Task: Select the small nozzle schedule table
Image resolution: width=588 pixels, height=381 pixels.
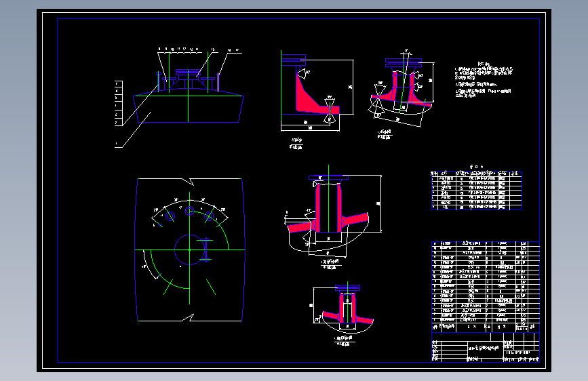Action: coord(476,190)
